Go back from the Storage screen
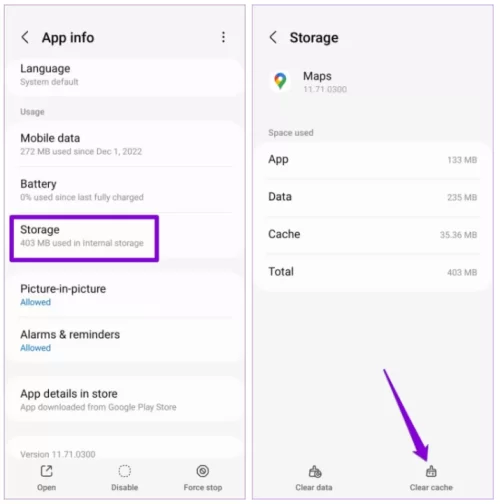The width and height of the screenshot is (500, 504). pyautogui.click(x=273, y=37)
